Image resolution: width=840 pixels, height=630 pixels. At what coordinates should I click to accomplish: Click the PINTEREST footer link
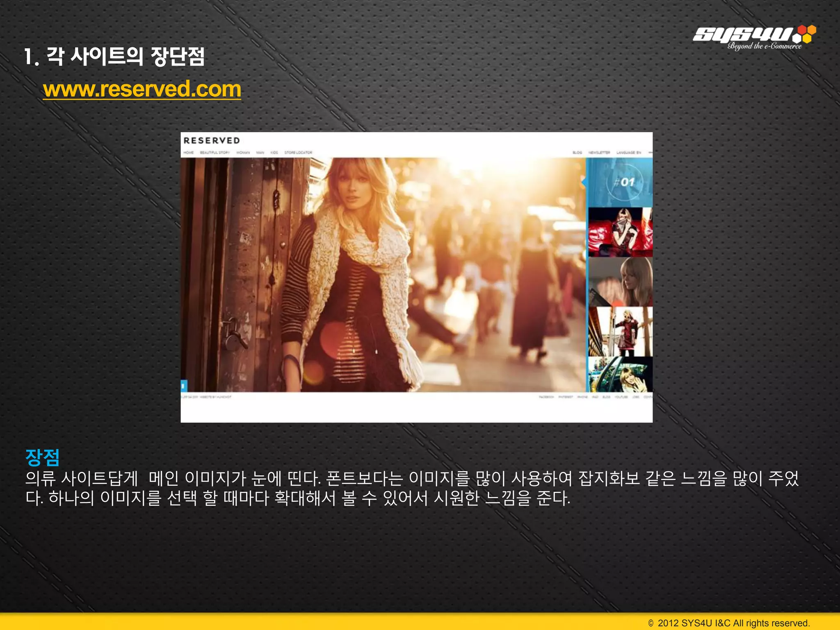(x=566, y=397)
